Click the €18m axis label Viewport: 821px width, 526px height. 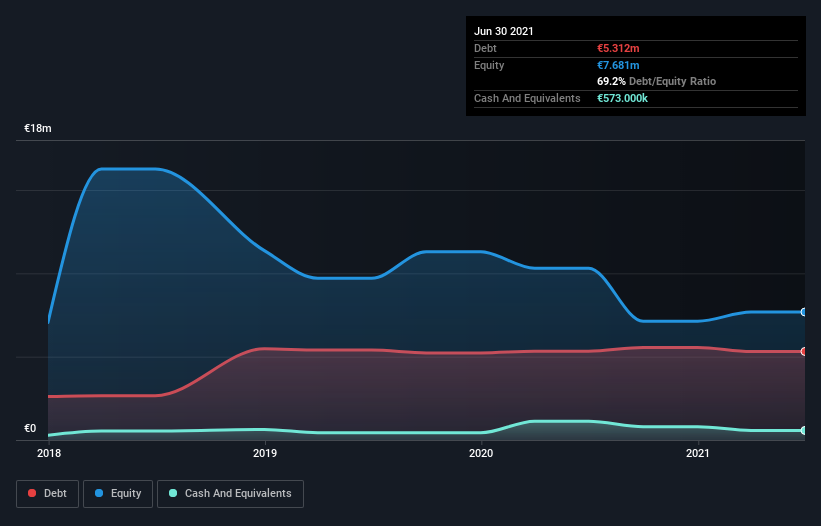click(38, 128)
